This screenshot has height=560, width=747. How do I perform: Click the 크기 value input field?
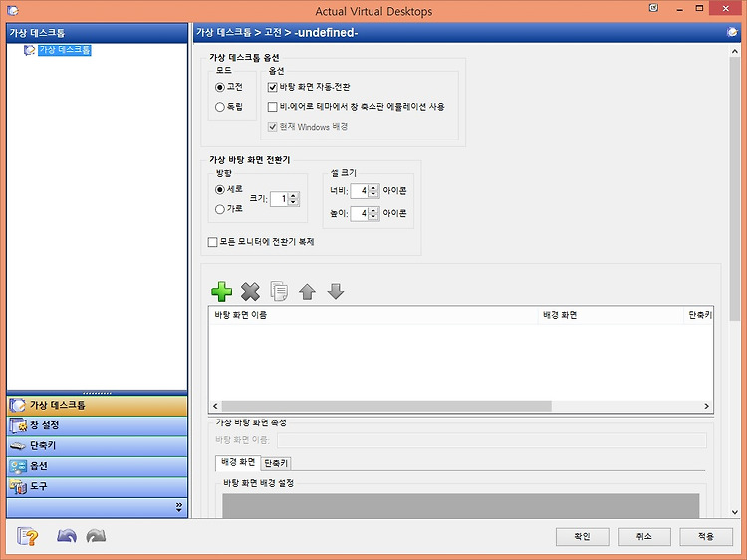click(x=280, y=199)
